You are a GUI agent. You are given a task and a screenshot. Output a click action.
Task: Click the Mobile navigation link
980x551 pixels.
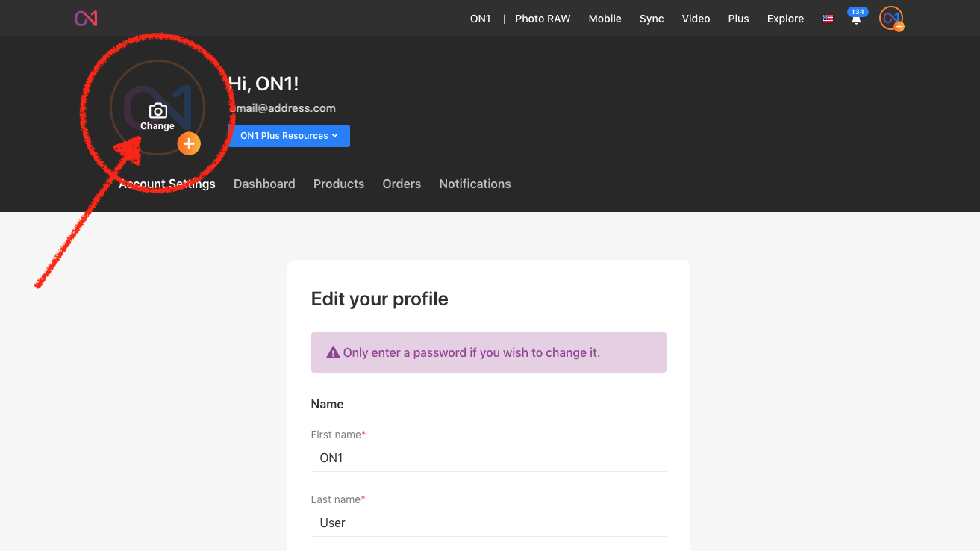[605, 19]
